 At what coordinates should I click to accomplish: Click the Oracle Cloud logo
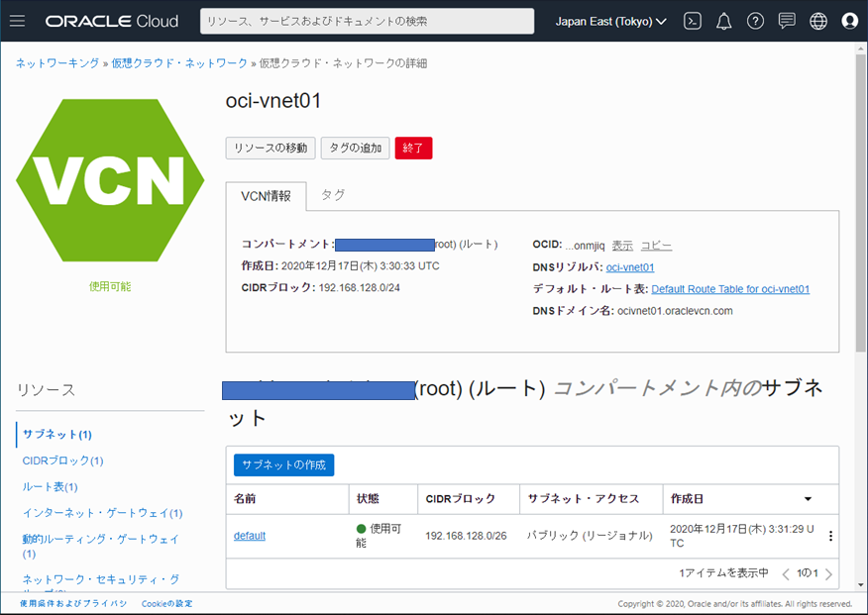coord(112,21)
